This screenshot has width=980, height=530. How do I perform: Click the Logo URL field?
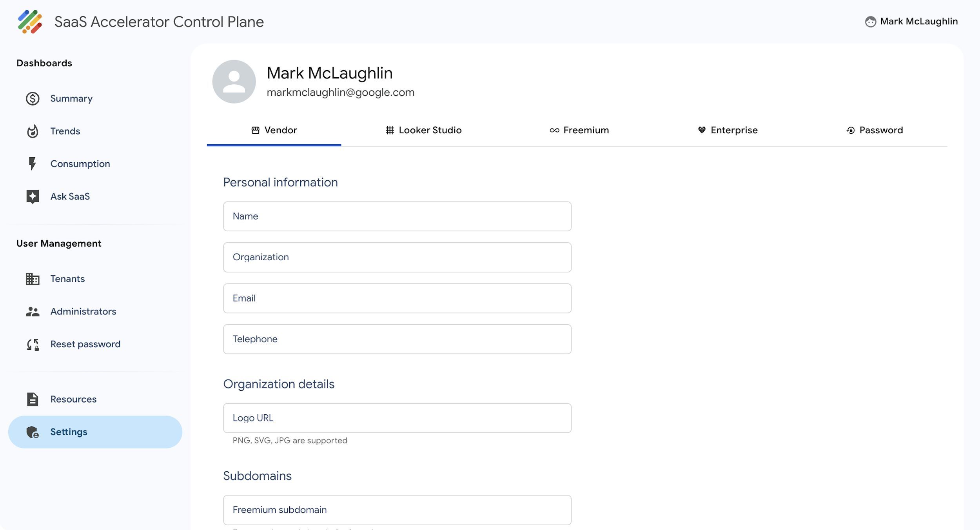click(x=397, y=418)
